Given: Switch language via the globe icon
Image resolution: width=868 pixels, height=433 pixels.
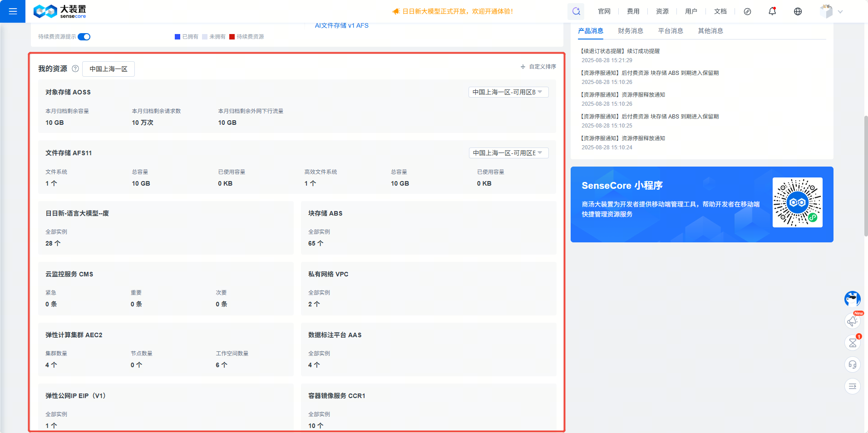Looking at the screenshot, I should (798, 11).
